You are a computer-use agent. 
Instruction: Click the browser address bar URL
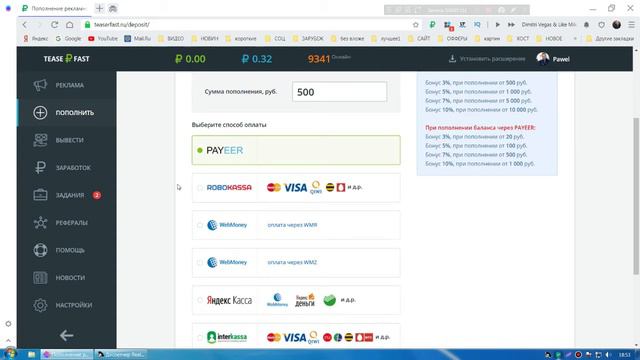pyautogui.click(x=122, y=24)
